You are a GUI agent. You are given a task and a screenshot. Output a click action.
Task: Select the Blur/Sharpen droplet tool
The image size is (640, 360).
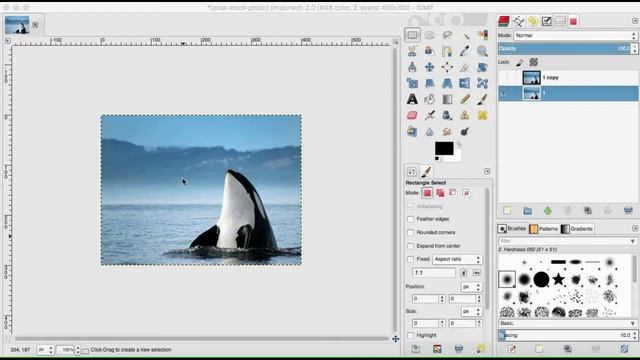[x=429, y=131]
